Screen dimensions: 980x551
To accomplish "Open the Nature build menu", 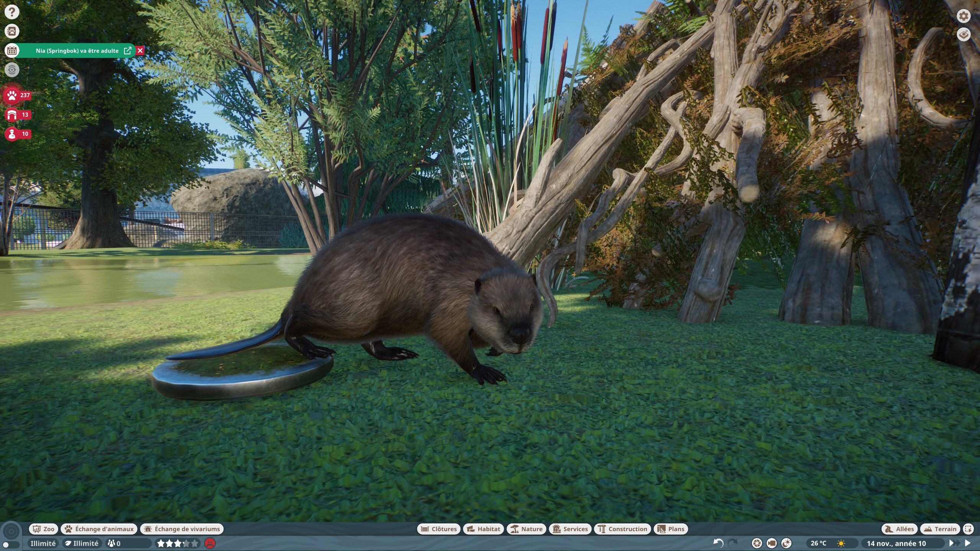I will 526,529.
